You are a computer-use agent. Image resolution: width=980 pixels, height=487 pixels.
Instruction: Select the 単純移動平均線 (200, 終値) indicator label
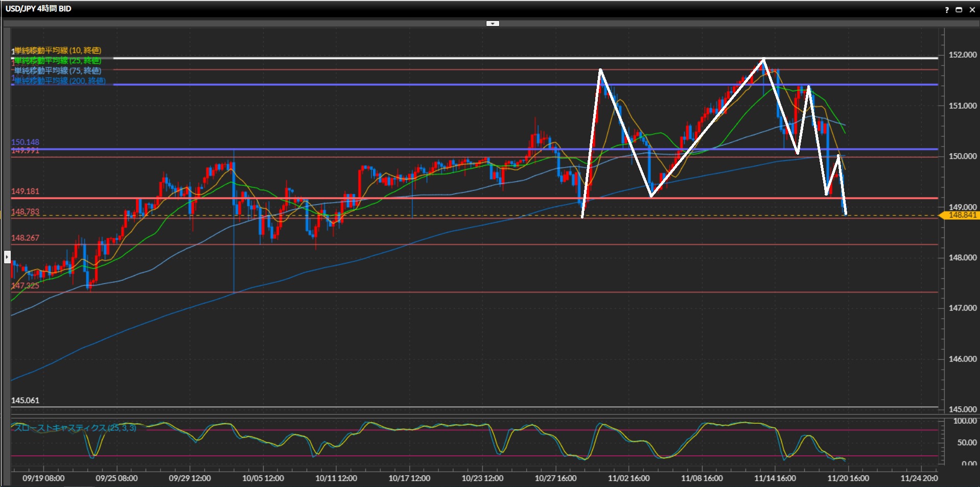coord(59,81)
